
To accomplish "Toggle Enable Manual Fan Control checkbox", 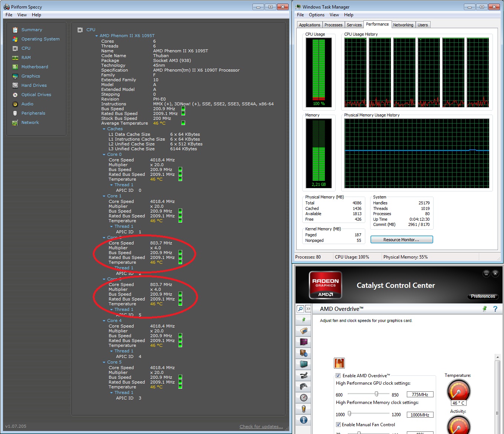I will pos(338,424).
